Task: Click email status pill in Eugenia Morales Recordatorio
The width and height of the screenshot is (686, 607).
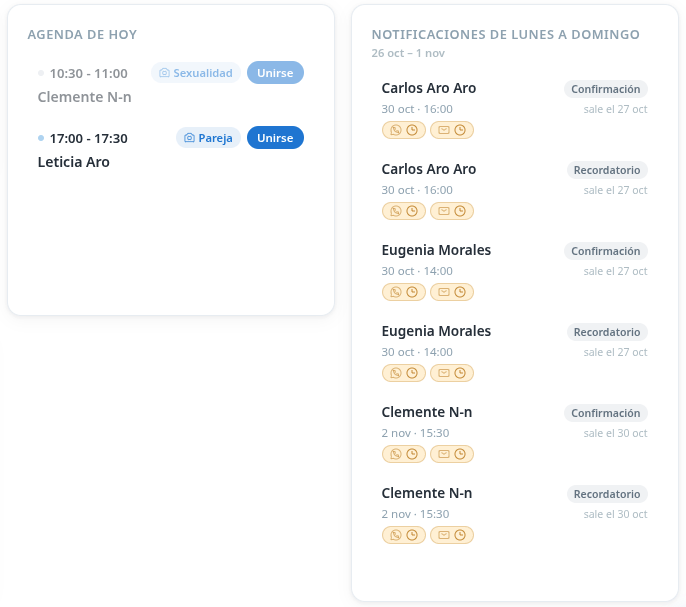Action: point(452,373)
